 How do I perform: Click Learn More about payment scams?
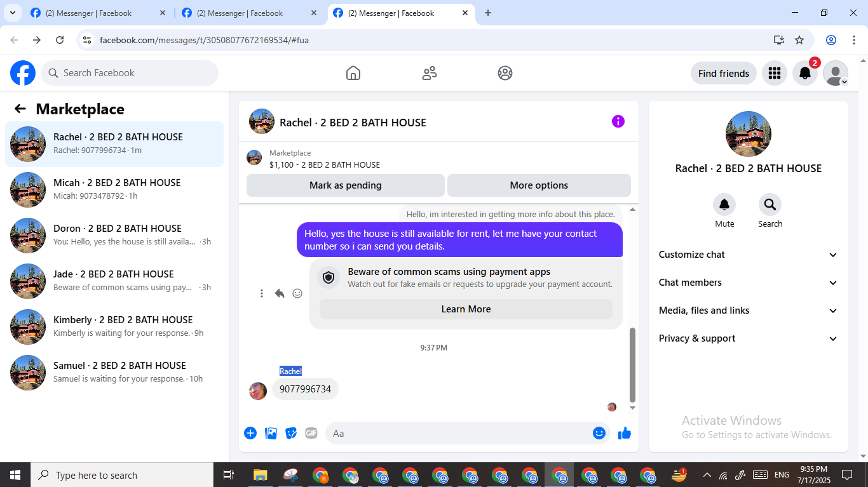click(466, 309)
